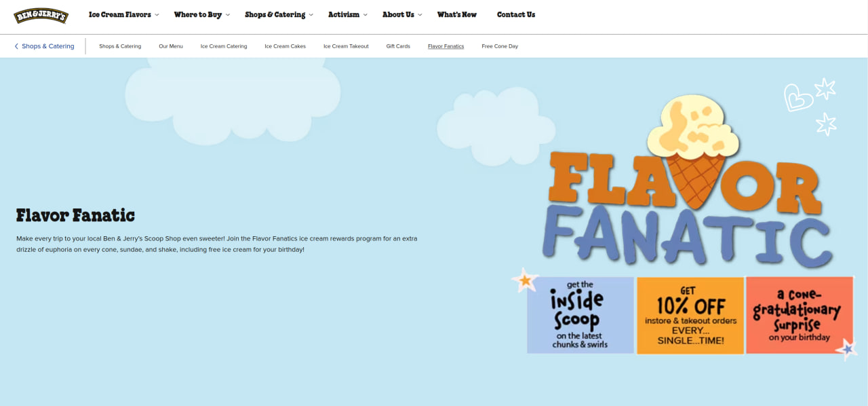Open the Free Cone Day link
The height and width of the screenshot is (406, 868).
pos(500,46)
